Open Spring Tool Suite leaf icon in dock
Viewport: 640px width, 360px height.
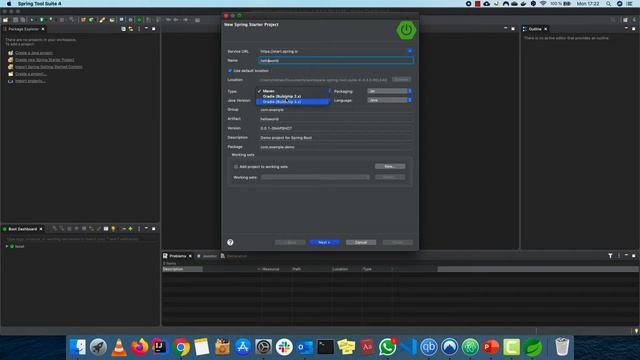pyautogui.click(x=533, y=347)
